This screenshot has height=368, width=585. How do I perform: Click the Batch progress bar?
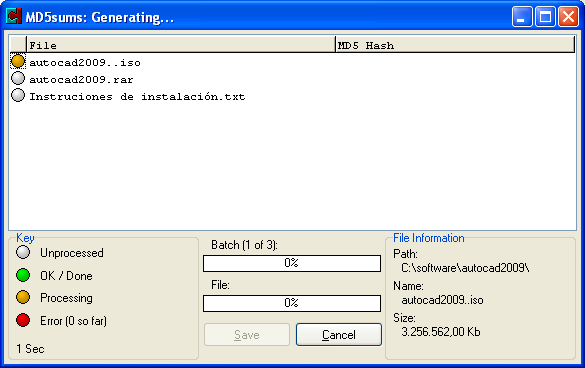point(292,263)
